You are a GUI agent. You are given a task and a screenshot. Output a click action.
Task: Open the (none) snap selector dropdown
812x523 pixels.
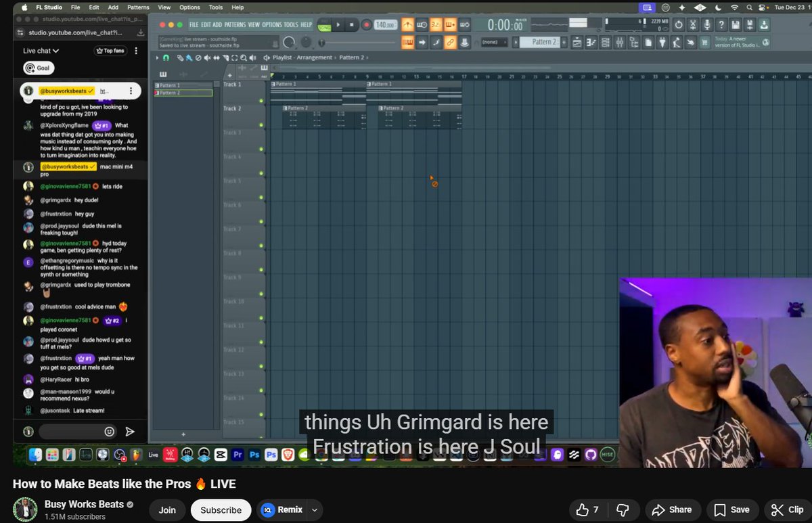point(494,42)
